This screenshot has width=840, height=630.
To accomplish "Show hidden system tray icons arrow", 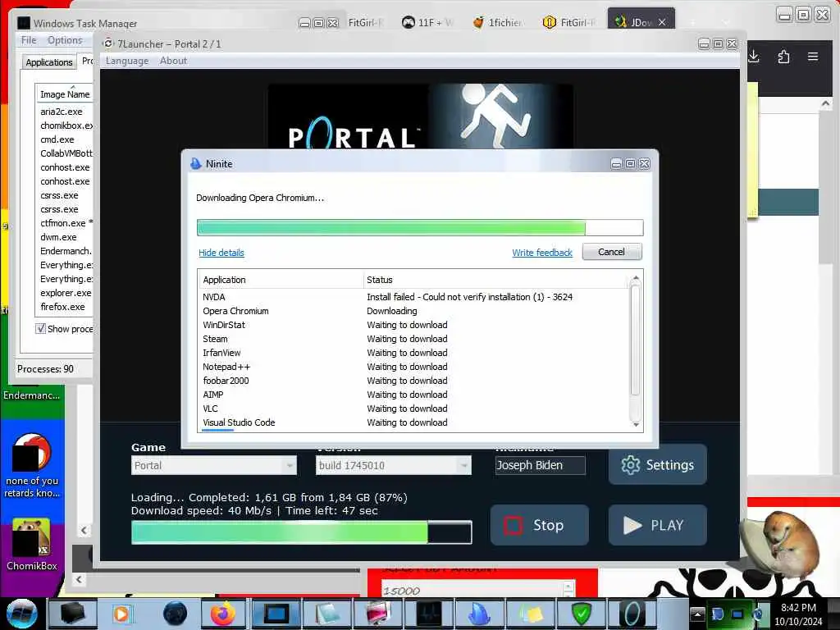I will click(x=697, y=614).
